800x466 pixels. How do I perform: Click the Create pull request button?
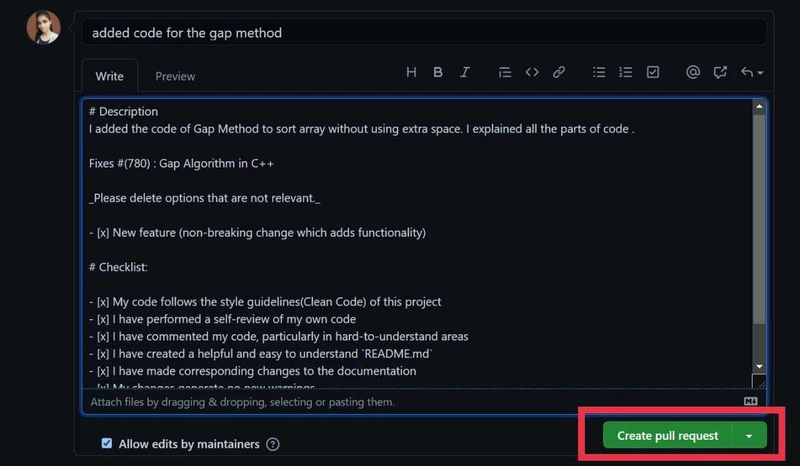click(x=667, y=435)
